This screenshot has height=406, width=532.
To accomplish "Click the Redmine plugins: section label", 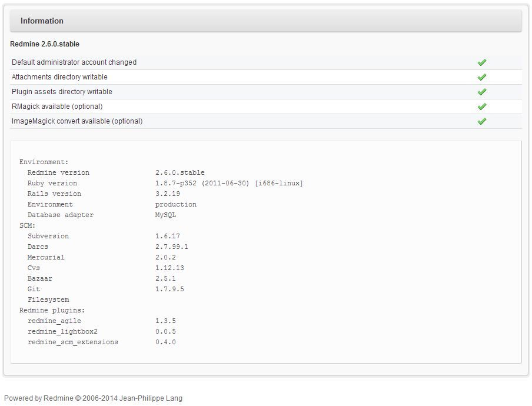I will point(52,310).
